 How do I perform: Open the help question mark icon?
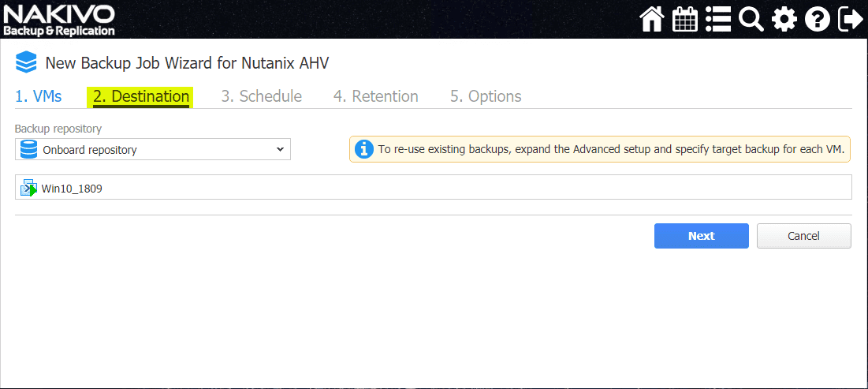pyautogui.click(x=818, y=19)
